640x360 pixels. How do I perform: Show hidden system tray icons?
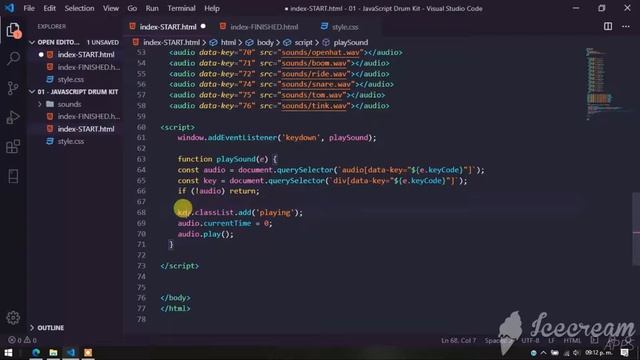[x=544, y=353]
